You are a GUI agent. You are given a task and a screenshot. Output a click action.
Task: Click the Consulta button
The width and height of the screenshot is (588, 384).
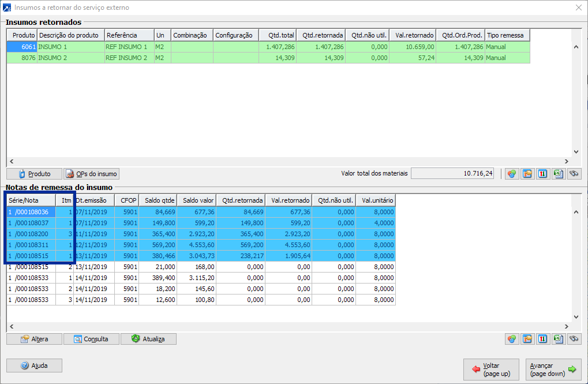pyautogui.click(x=91, y=339)
